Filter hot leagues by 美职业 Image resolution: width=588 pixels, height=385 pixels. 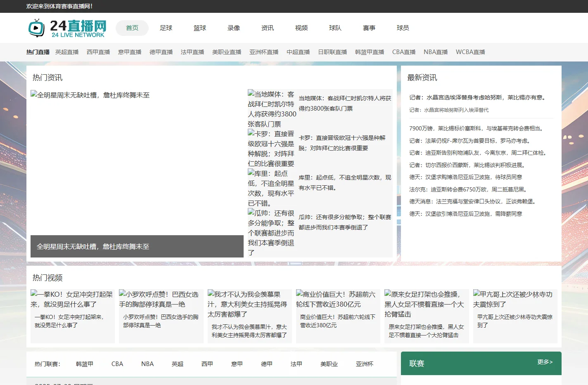click(x=329, y=364)
